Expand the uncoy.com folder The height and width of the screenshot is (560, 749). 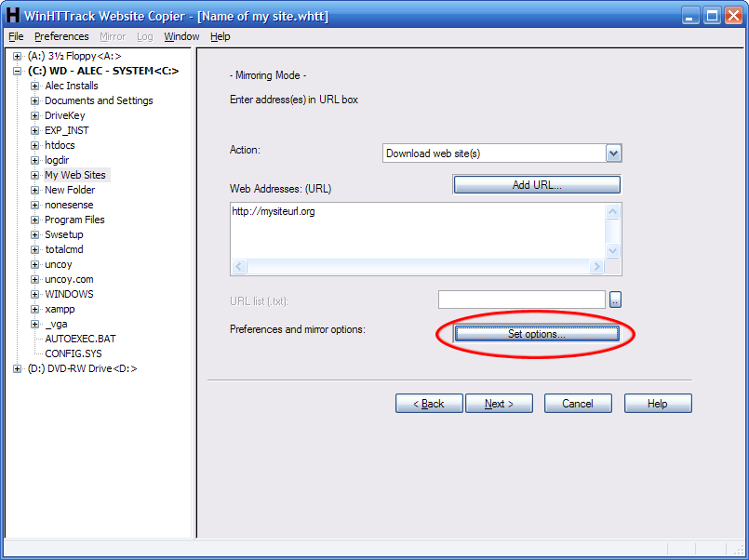34,279
